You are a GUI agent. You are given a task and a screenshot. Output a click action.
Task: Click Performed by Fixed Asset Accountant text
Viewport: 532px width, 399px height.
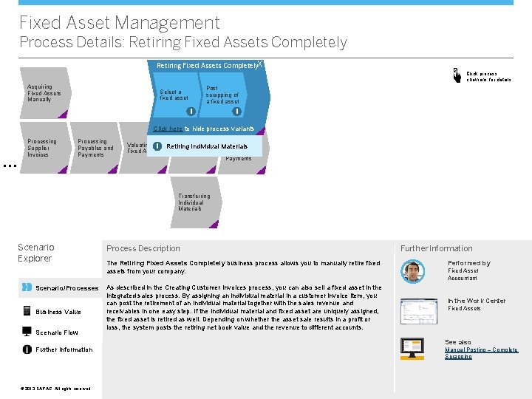coord(469,270)
